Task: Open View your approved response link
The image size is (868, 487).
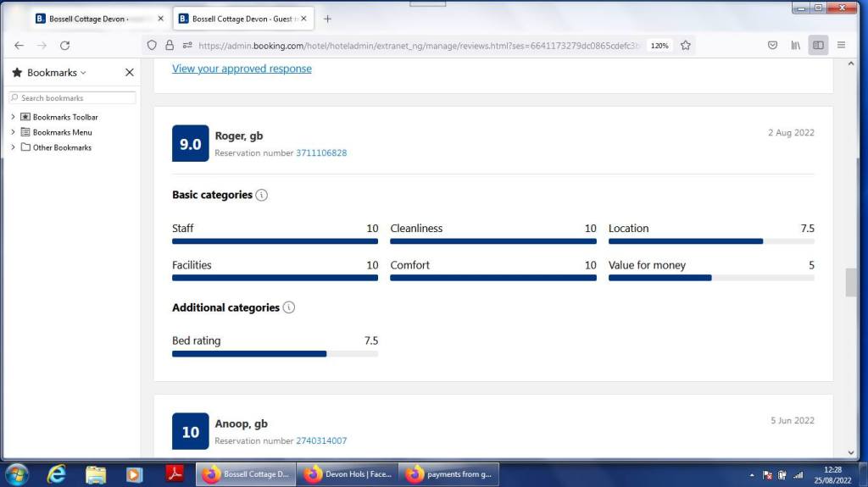Action: [x=242, y=69]
